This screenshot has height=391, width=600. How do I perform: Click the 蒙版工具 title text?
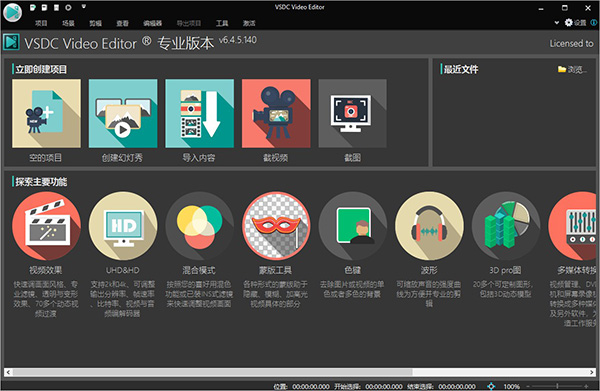coord(275,270)
